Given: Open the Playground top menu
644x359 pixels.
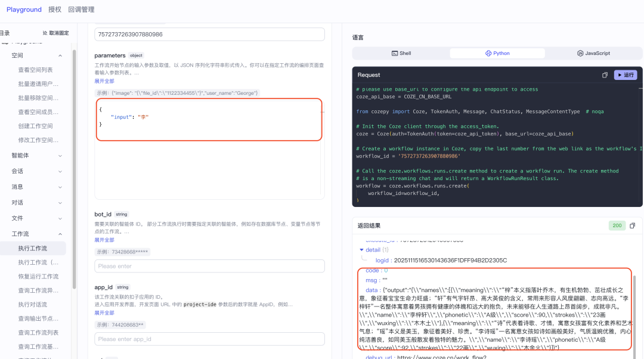Looking at the screenshot, I should (x=24, y=10).
